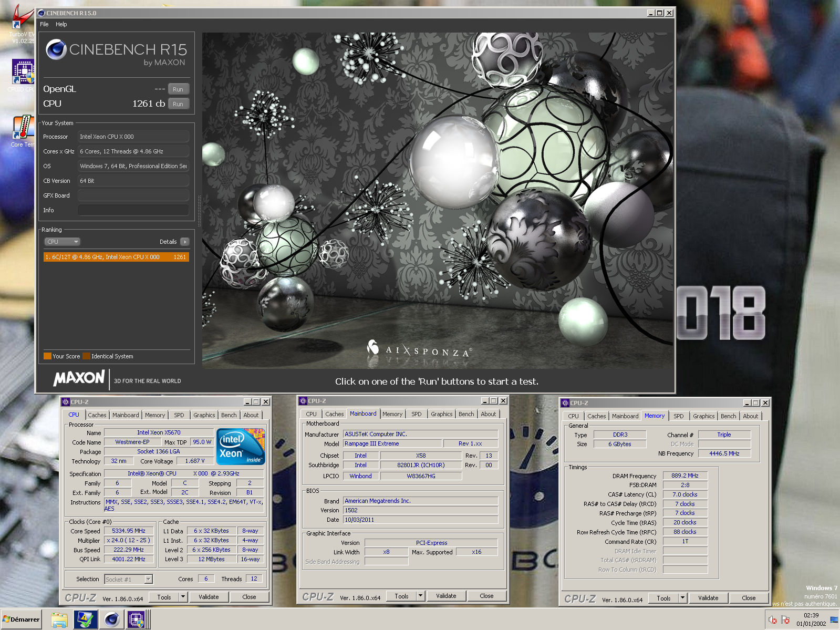Screen dimensions: 840x630
Task: Click Validate in CPU-Z Memory window
Action: coord(708,598)
